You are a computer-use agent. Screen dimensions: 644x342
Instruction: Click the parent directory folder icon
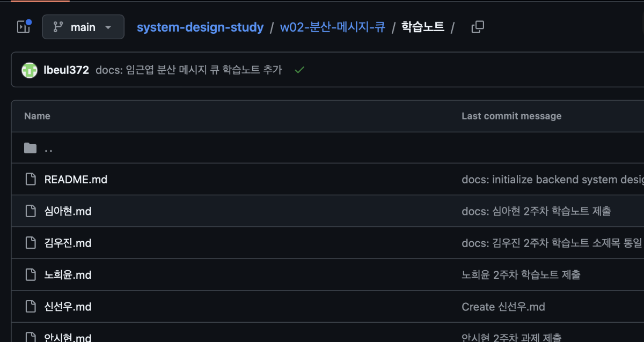[x=30, y=148]
